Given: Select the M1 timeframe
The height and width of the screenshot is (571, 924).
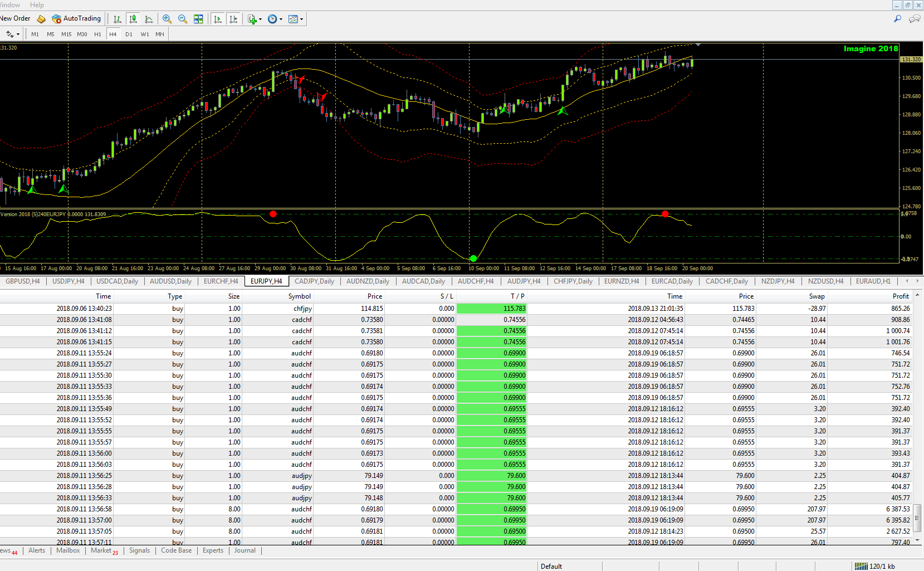Looking at the screenshot, I should 35,35.
